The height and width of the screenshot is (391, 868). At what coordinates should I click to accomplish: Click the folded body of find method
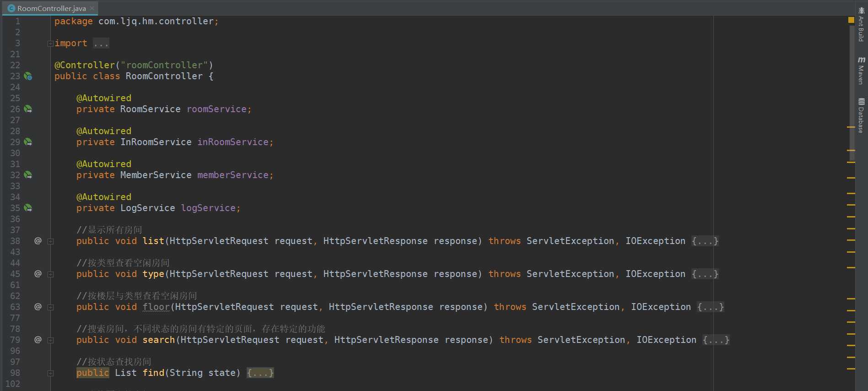coord(260,373)
